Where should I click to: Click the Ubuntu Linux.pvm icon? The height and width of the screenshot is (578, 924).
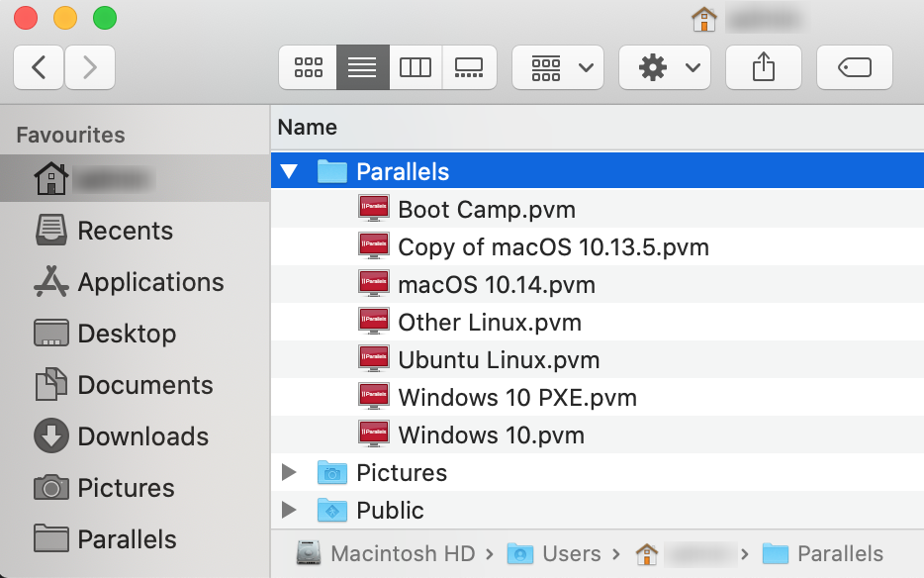coord(374,360)
